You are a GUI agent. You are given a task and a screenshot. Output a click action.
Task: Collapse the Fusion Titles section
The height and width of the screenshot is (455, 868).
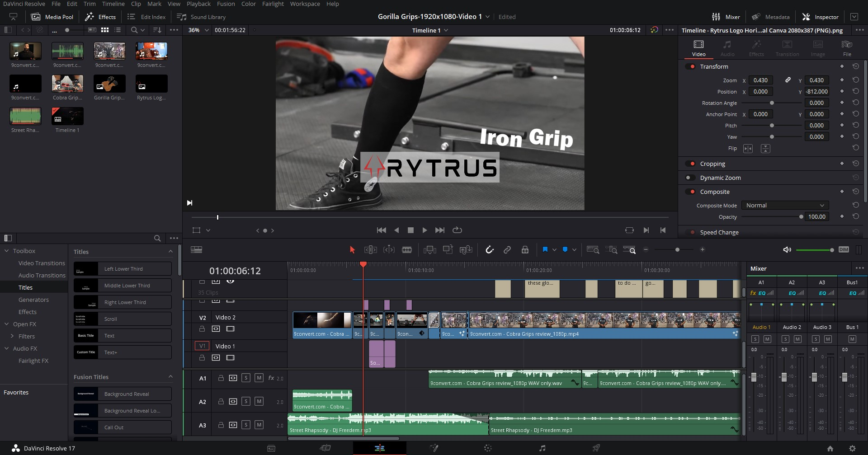[170, 377]
